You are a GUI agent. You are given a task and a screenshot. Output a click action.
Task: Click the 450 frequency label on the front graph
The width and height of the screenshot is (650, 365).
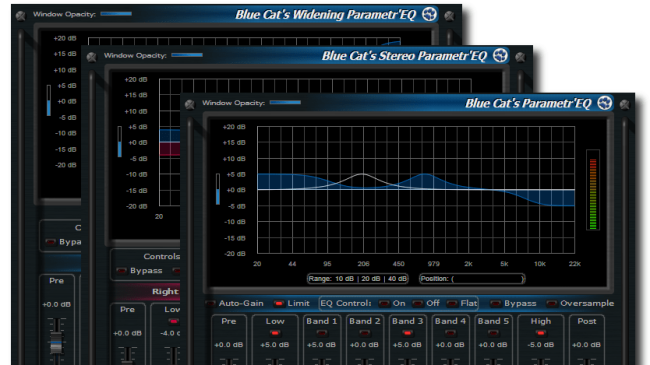pos(398,264)
